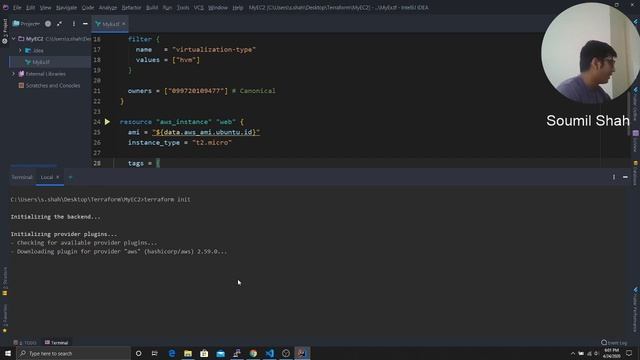Open Mail app from taskbar
Viewport: 640px width, 360px height.
(220, 353)
